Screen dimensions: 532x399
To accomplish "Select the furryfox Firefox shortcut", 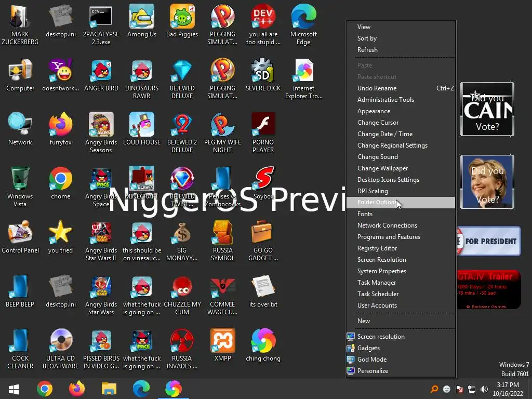I will tap(61, 129).
